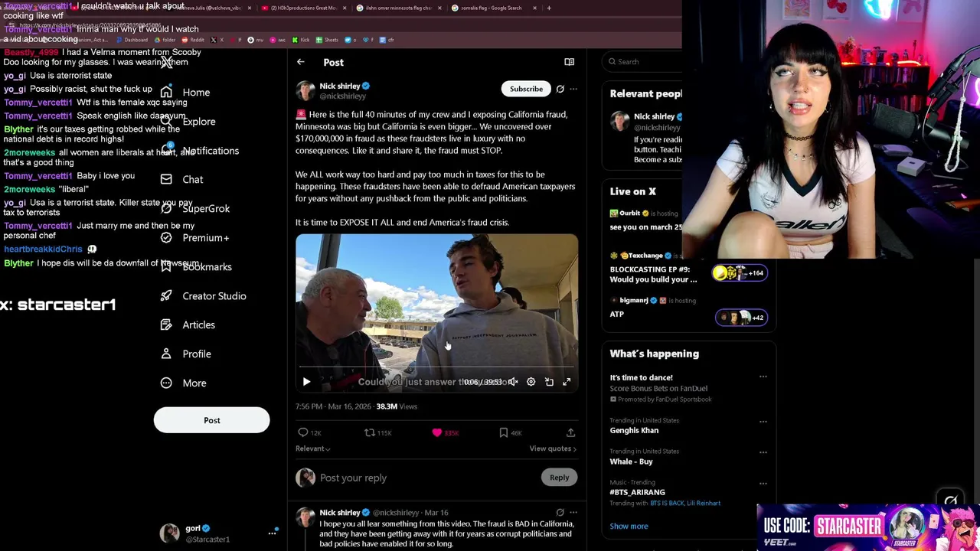
Task: Open gorl @Starcaster1 account avatar
Action: coord(169,533)
